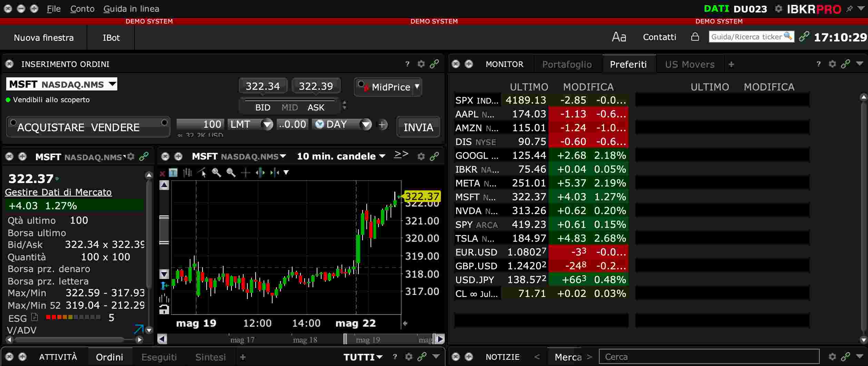Toggle BID price mode for the order
This screenshot has height=366, width=868.
(x=263, y=107)
